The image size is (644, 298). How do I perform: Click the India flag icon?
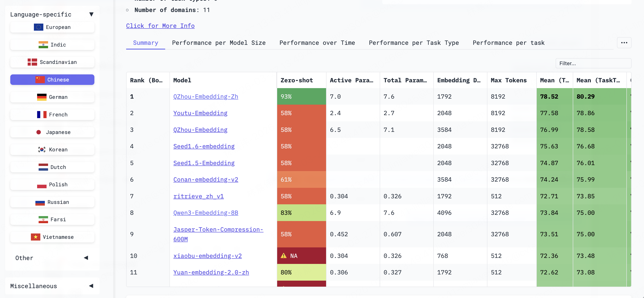[x=43, y=45]
